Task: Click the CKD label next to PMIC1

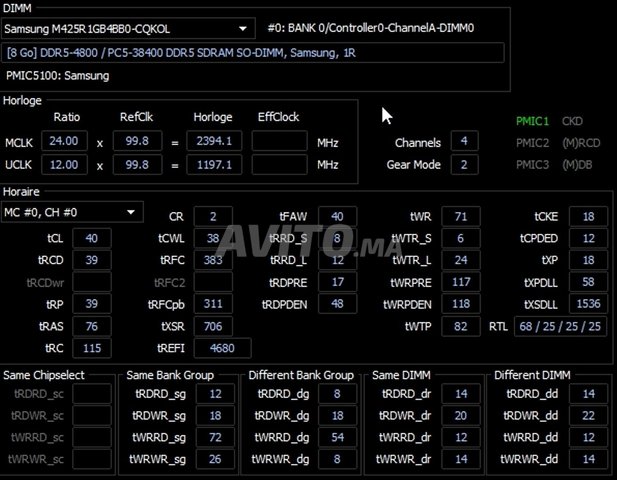Action: (572, 121)
